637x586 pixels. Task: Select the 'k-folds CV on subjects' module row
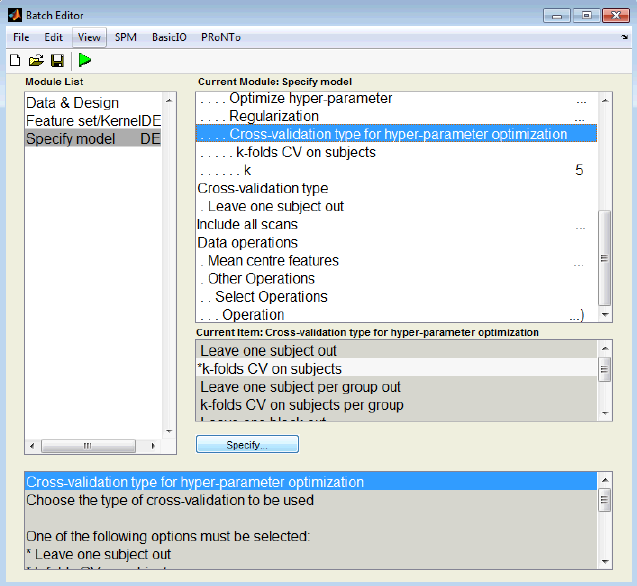tap(396, 152)
